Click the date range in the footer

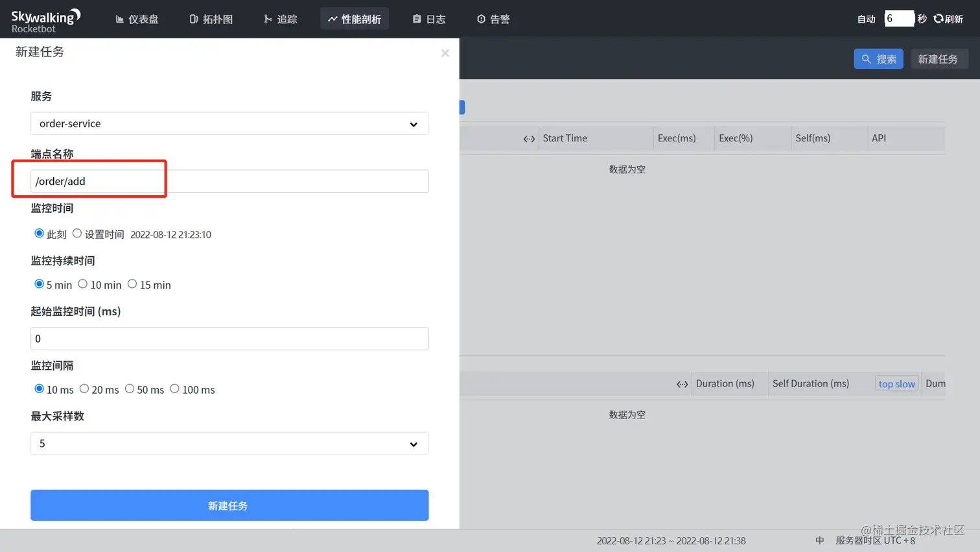(671, 541)
